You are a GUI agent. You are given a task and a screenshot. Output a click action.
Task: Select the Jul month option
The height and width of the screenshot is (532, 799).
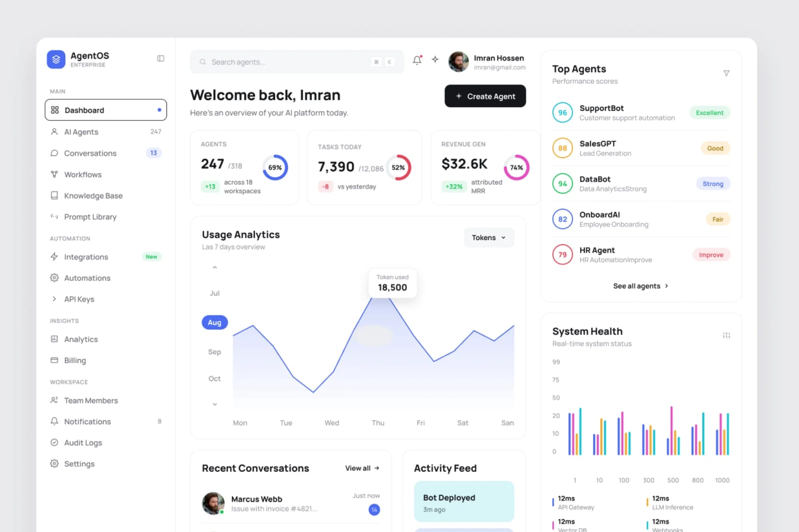pos(215,293)
